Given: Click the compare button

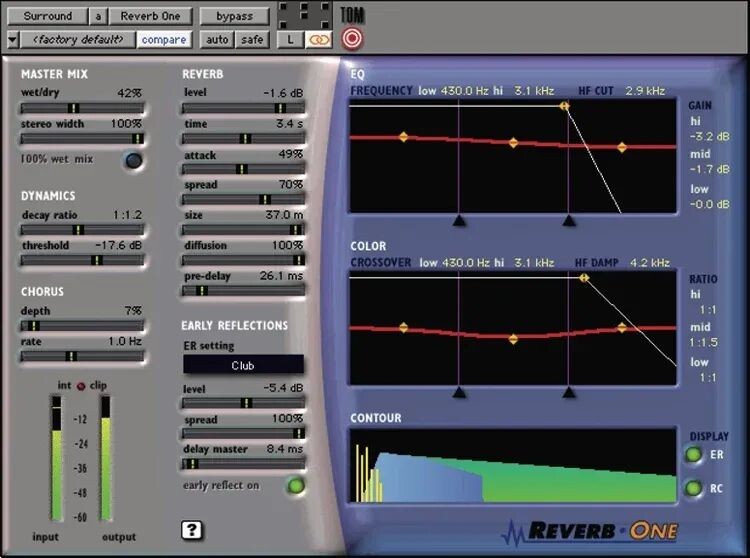Looking at the screenshot, I should tap(164, 40).
